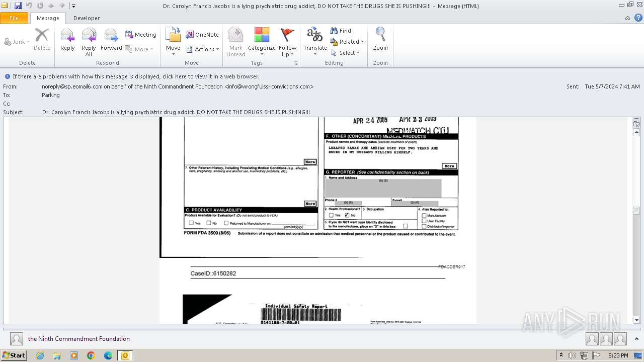Choose Reply All
The image size is (644, 362).
tap(89, 42)
